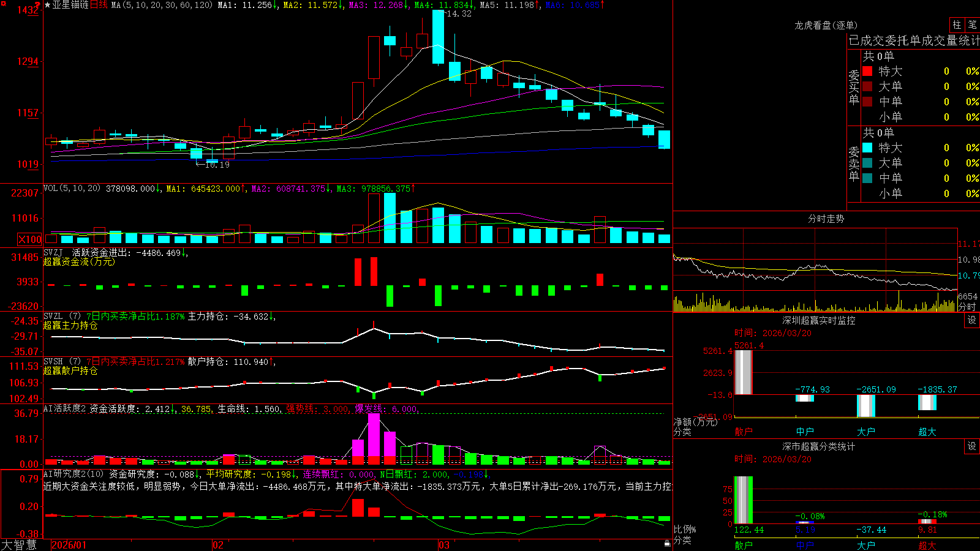
Task: Click the 深圳超赢实时监控 panel title
Action: click(x=819, y=320)
